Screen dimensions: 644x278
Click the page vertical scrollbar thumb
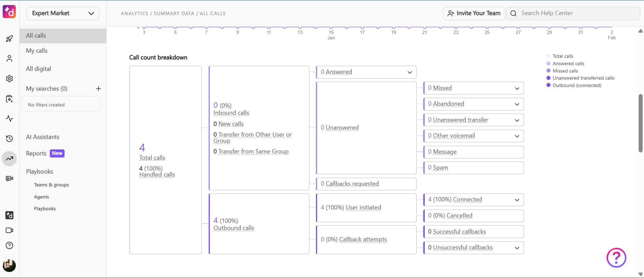point(641,123)
